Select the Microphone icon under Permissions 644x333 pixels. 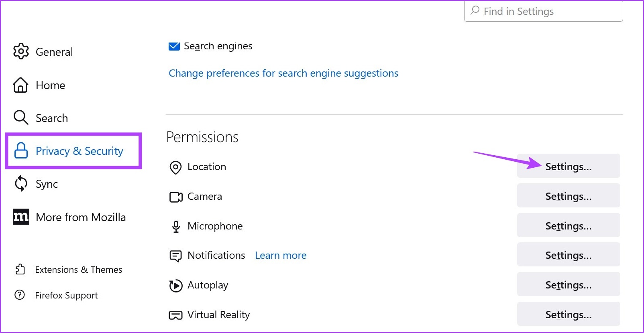pos(175,226)
